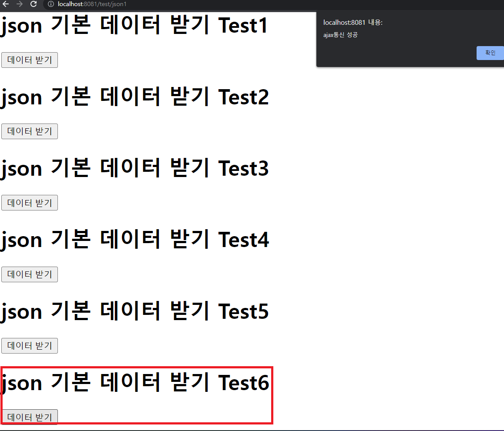Select heading 'json 기본 데이터 받기 Test6'
The height and width of the screenshot is (431, 504).
point(134,382)
